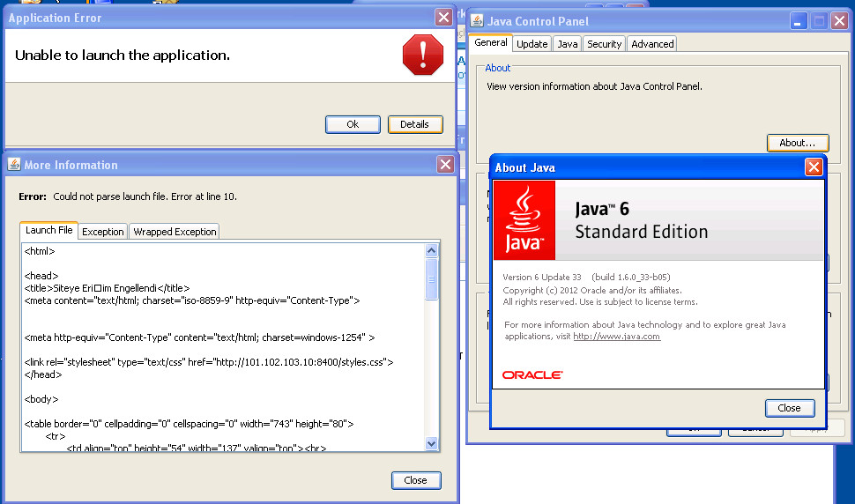Close the Application Error window with X
This screenshot has width=855, height=504.
point(443,18)
